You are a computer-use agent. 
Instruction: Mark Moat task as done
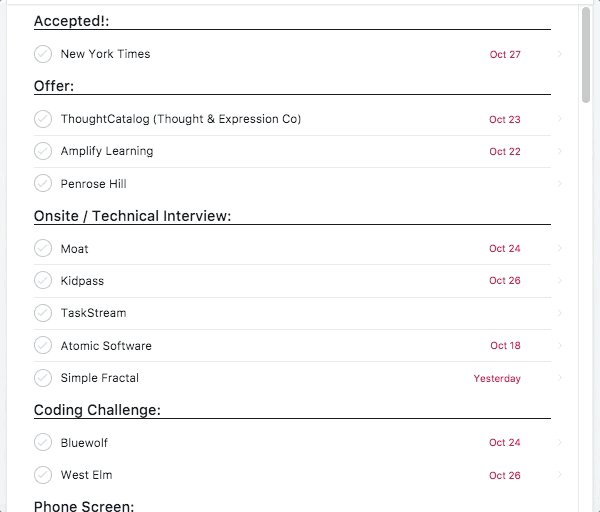pyautogui.click(x=43, y=249)
